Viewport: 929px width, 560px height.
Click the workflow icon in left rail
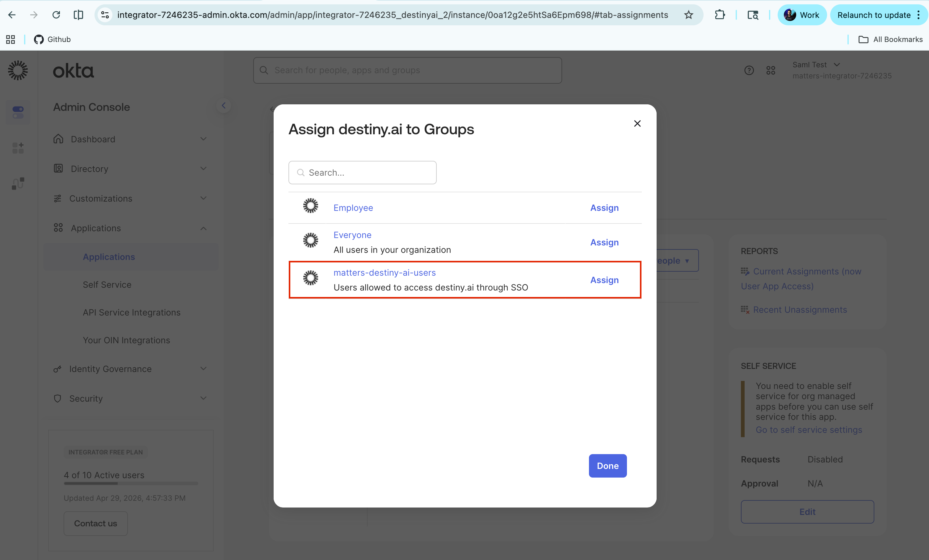pyautogui.click(x=18, y=183)
